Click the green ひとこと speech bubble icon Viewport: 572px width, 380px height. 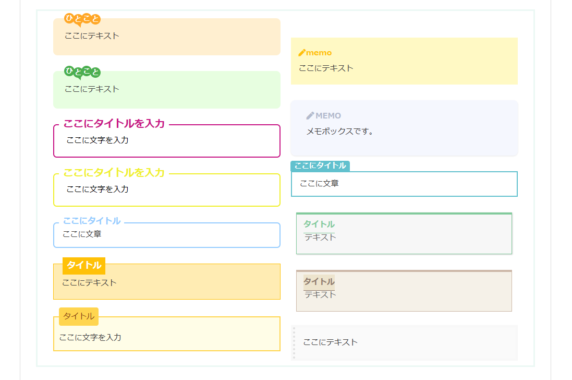(x=82, y=72)
